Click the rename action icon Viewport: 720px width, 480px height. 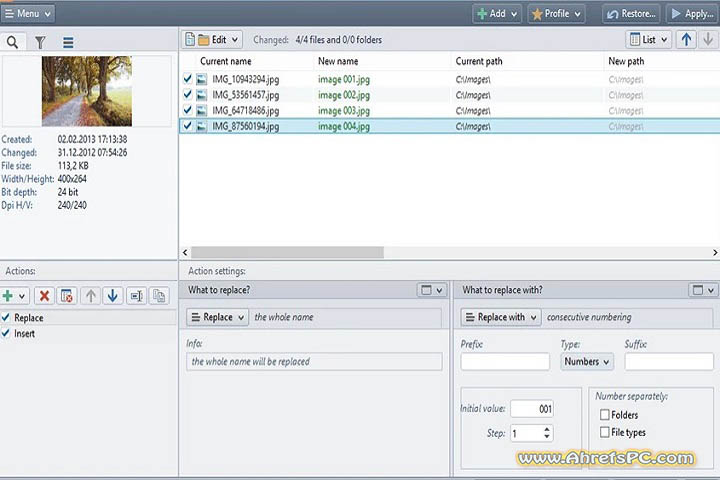click(136, 296)
